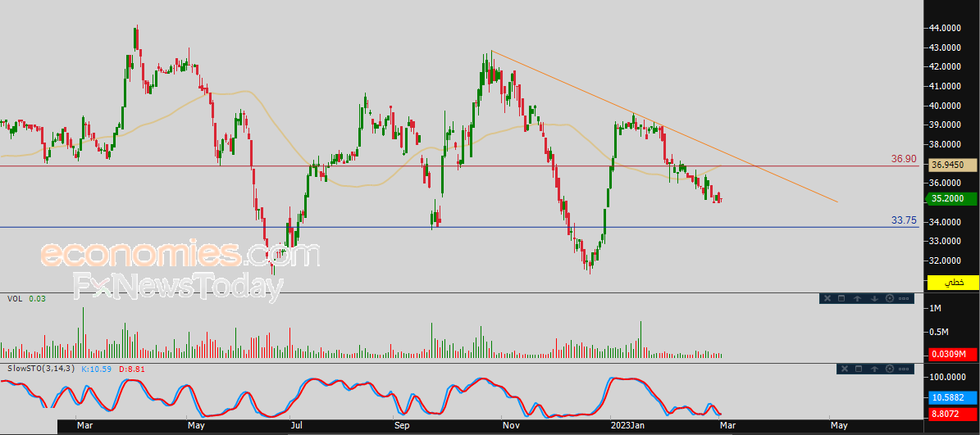Click the 0.5M volume axis value
The image size is (980, 435).
tap(940, 332)
